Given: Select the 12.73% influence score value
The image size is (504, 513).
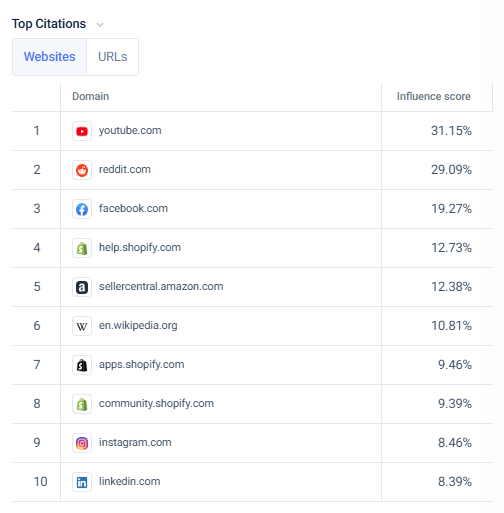Looking at the screenshot, I should 451,248.
